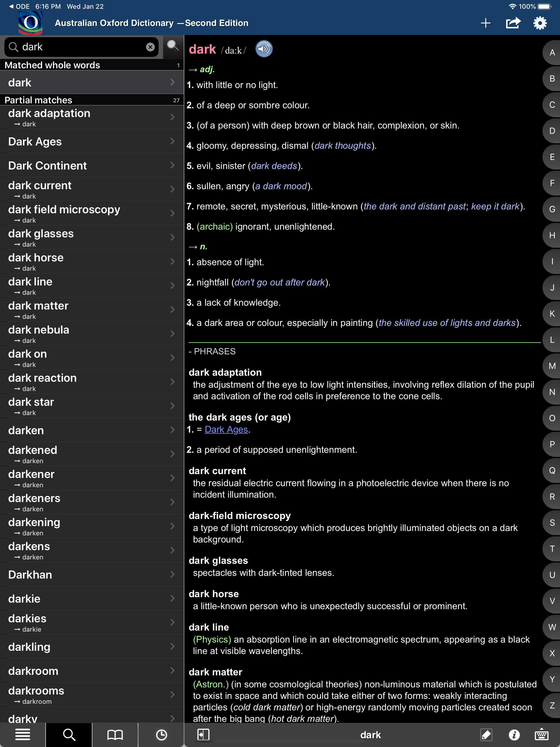Jump to letter Z in index
Screen dimensions: 560x747
(552, 705)
